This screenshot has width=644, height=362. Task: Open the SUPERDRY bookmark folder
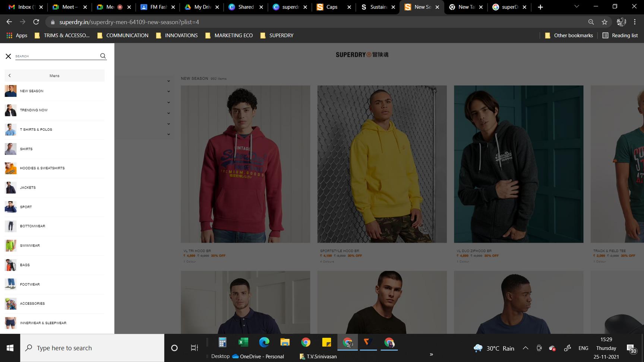(277, 35)
